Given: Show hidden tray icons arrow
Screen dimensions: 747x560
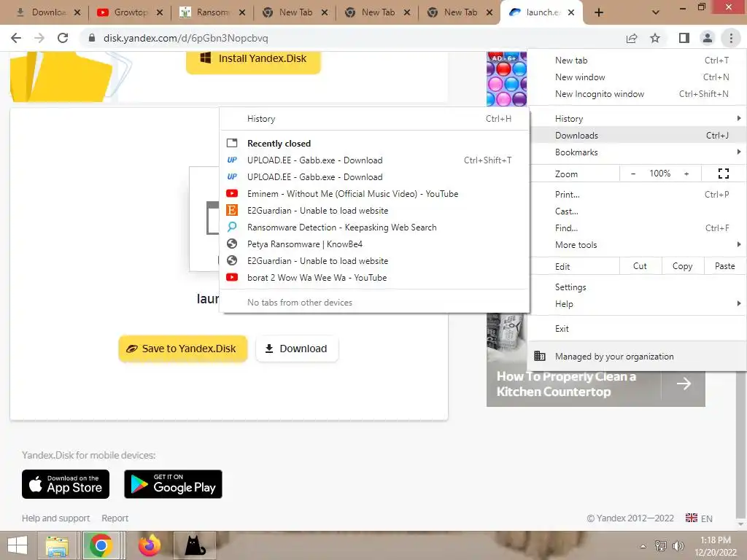Looking at the screenshot, I should 643,546.
